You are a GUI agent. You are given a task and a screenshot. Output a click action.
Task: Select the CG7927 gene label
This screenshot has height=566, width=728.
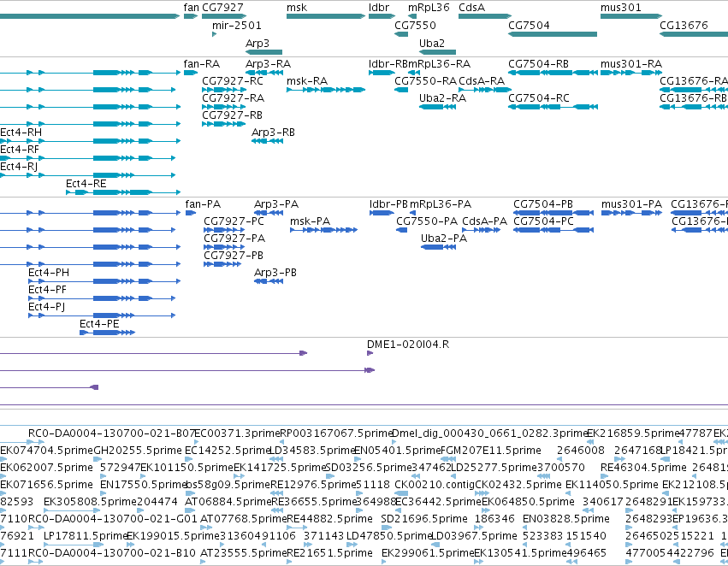(222, 8)
